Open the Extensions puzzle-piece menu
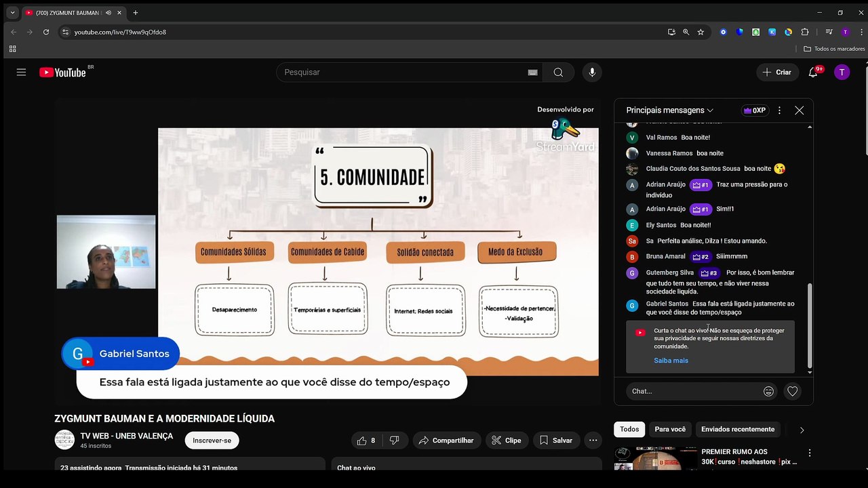 [805, 32]
